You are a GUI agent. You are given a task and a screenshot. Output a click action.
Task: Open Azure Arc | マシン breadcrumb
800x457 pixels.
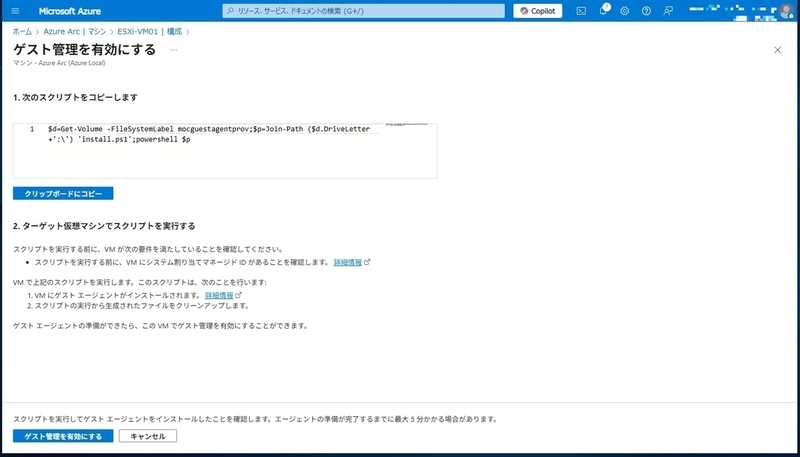coord(74,32)
